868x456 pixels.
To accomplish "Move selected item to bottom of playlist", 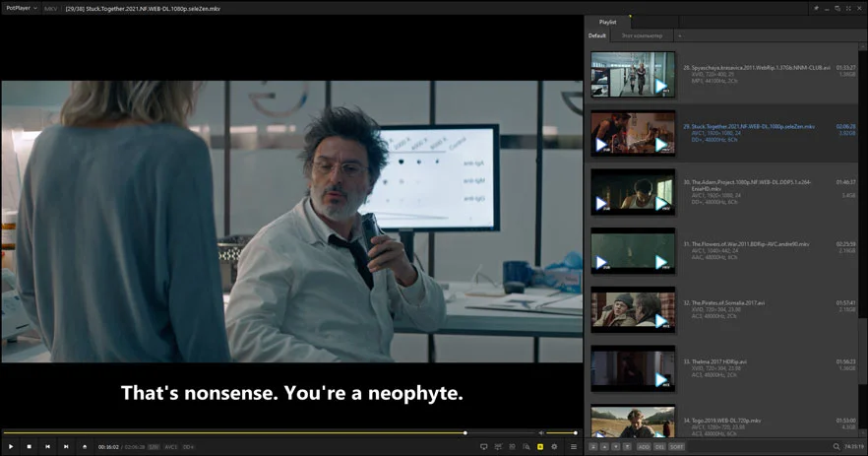I will (627, 446).
